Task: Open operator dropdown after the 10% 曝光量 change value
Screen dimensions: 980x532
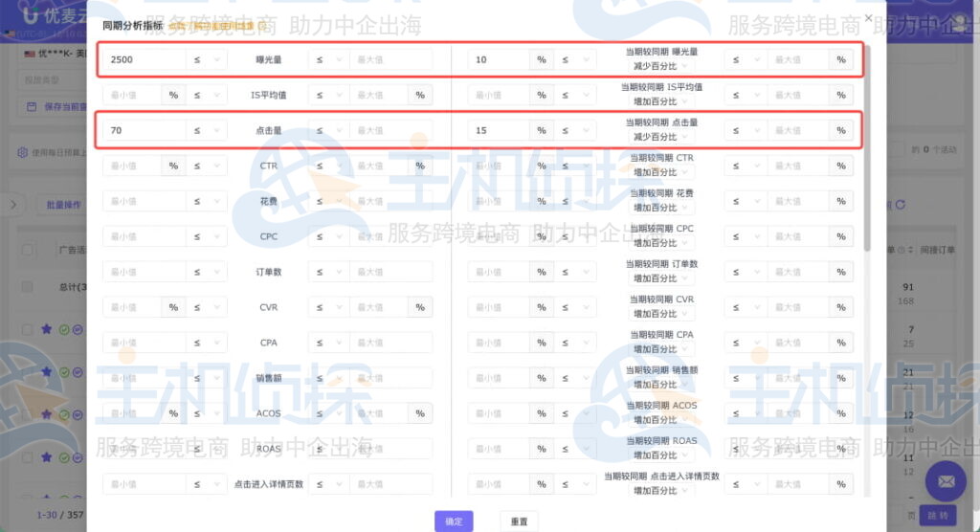Action: pyautogui.click(x=575, y=60)
